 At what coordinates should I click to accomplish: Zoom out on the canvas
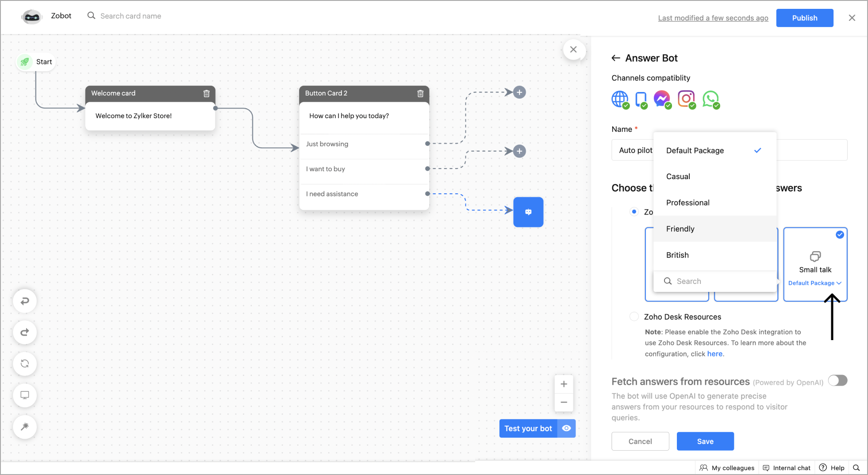[564, 402]
